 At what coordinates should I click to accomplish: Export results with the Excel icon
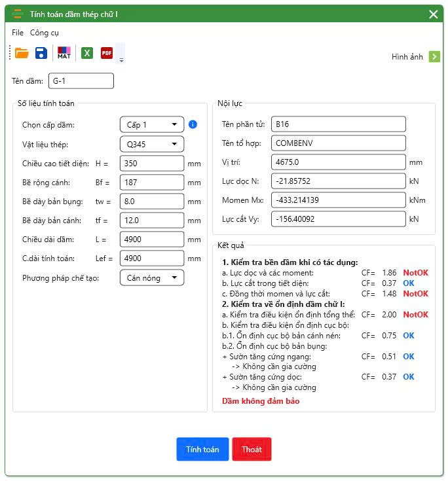87,54
